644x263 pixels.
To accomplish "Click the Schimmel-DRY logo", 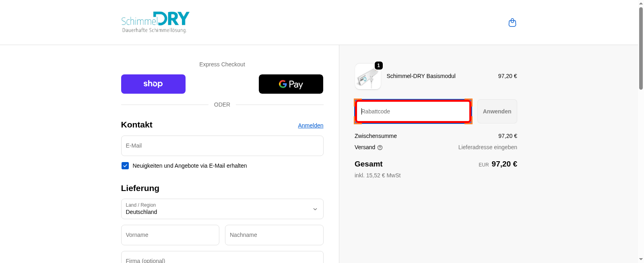I will coord(155,22).
